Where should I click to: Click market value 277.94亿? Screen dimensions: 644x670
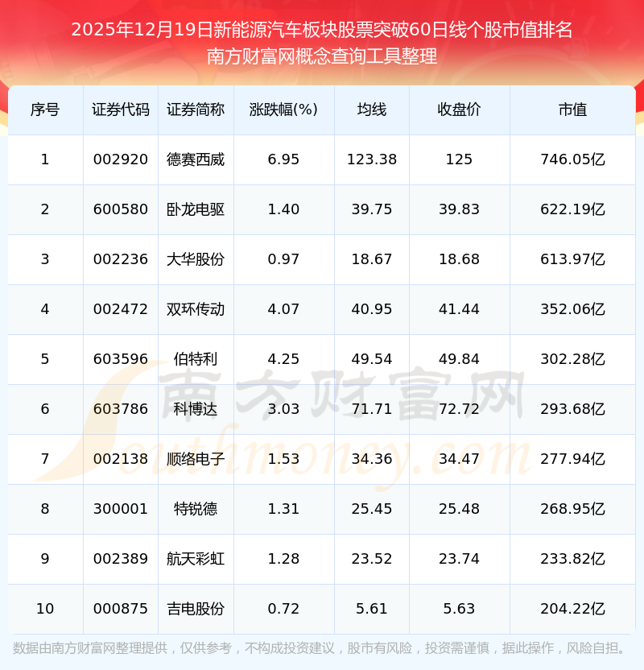point(572,459)
